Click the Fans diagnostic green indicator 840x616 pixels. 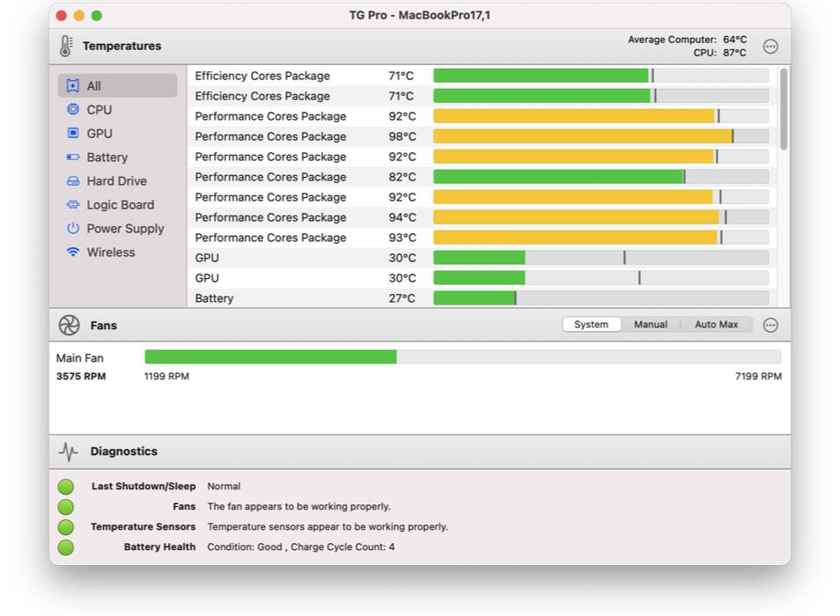coord(66,507)
